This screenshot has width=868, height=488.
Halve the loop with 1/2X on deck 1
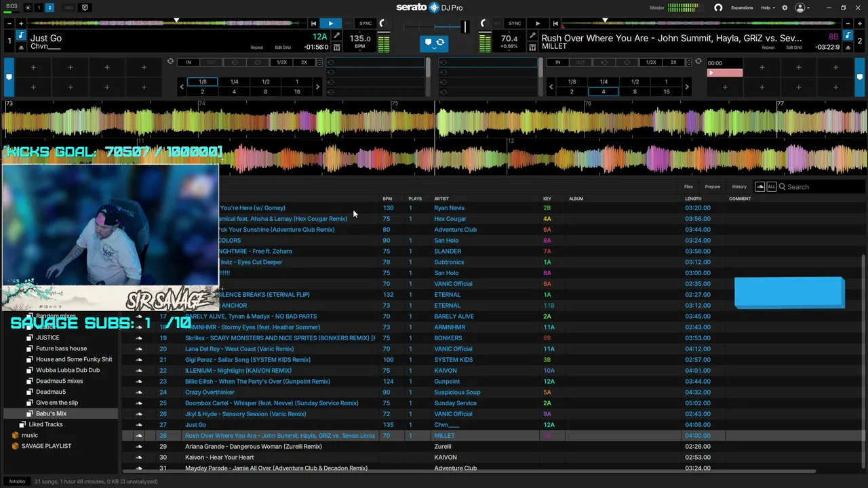pos(281,62)
